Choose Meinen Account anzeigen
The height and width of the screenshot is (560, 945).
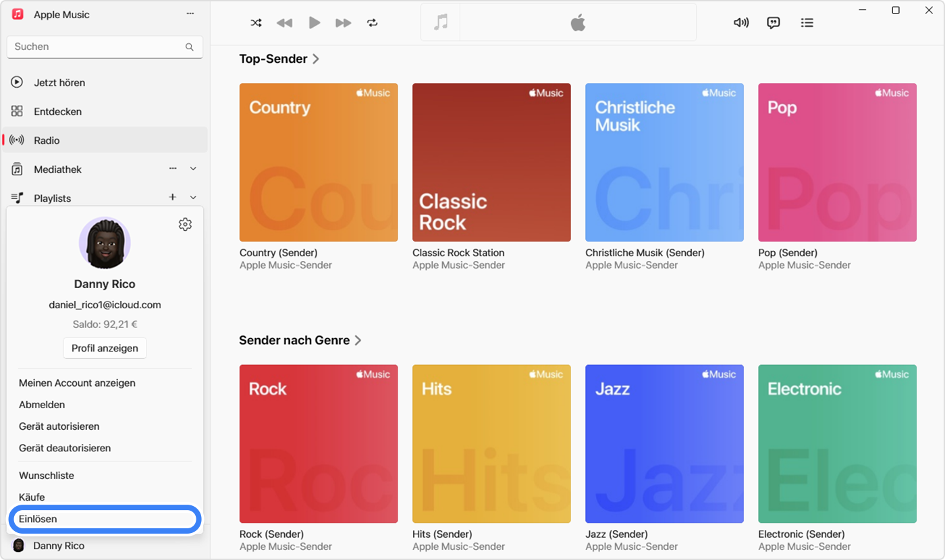(77, 383)
